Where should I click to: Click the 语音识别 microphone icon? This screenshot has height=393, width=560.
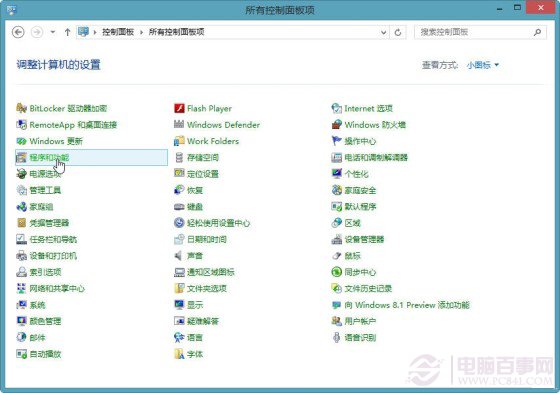(337, 337)
